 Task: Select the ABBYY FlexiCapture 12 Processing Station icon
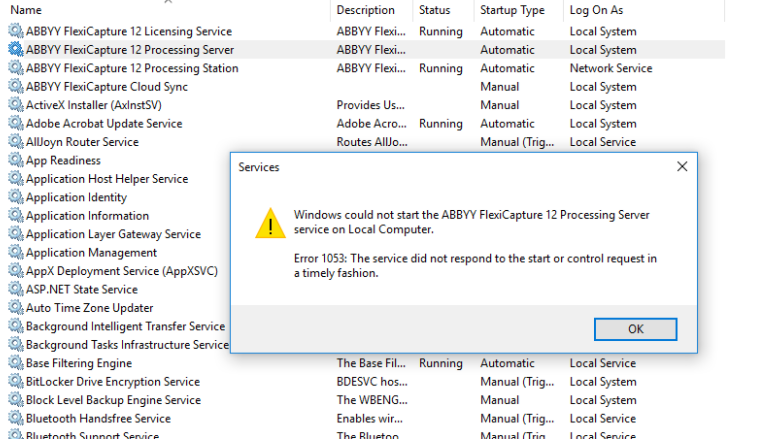[x=16, y=68]
